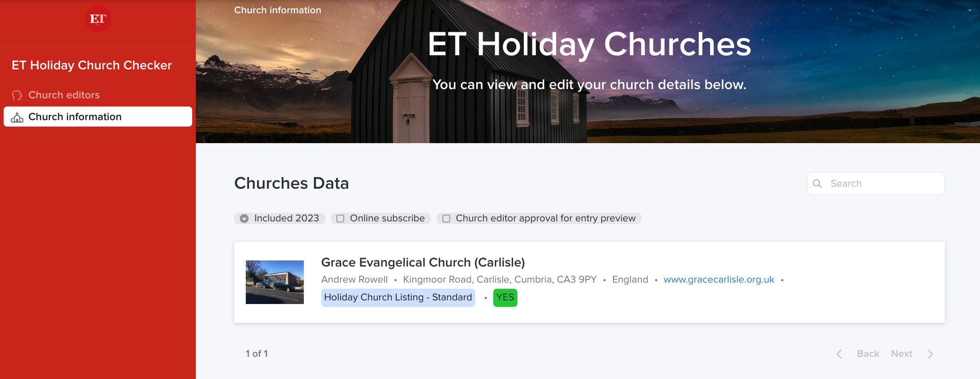Click the left chevron arrow beside Back

tap(839, 354)
